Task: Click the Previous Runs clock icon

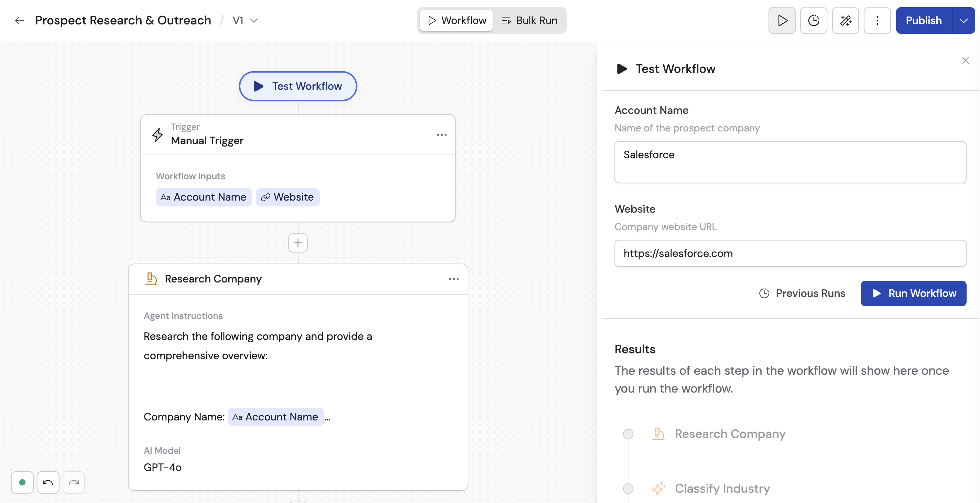Action: click(x=764, y=293)
